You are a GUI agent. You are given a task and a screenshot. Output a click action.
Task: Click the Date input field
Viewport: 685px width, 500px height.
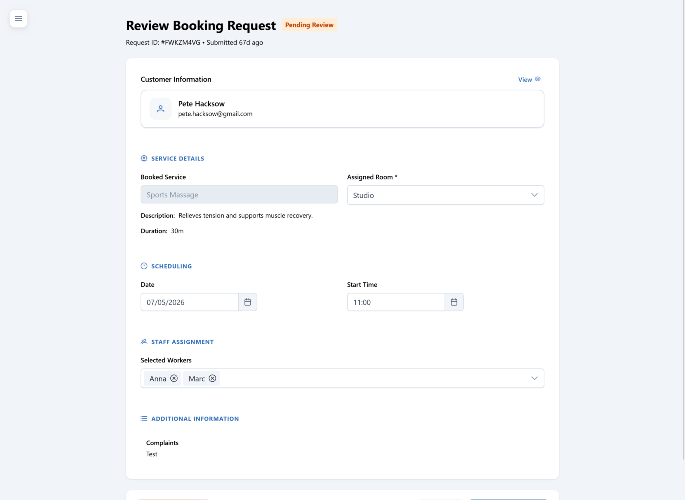(x=190, y=302)
